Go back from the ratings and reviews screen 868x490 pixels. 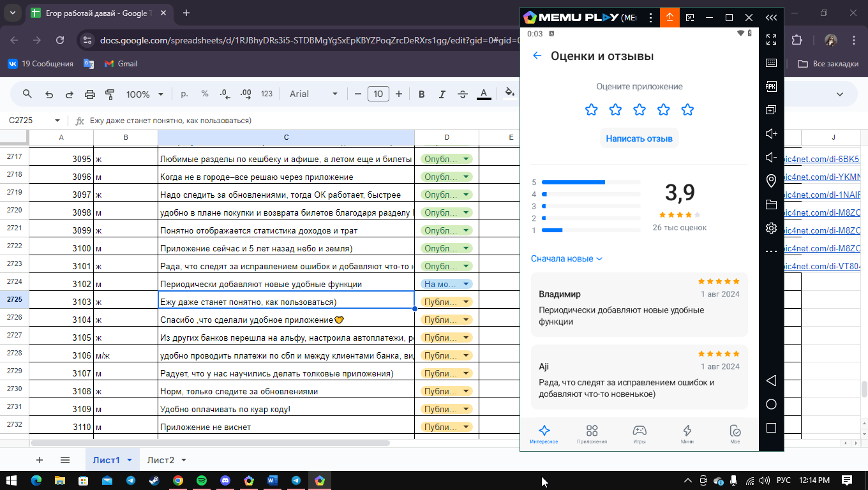click(537, 56)
